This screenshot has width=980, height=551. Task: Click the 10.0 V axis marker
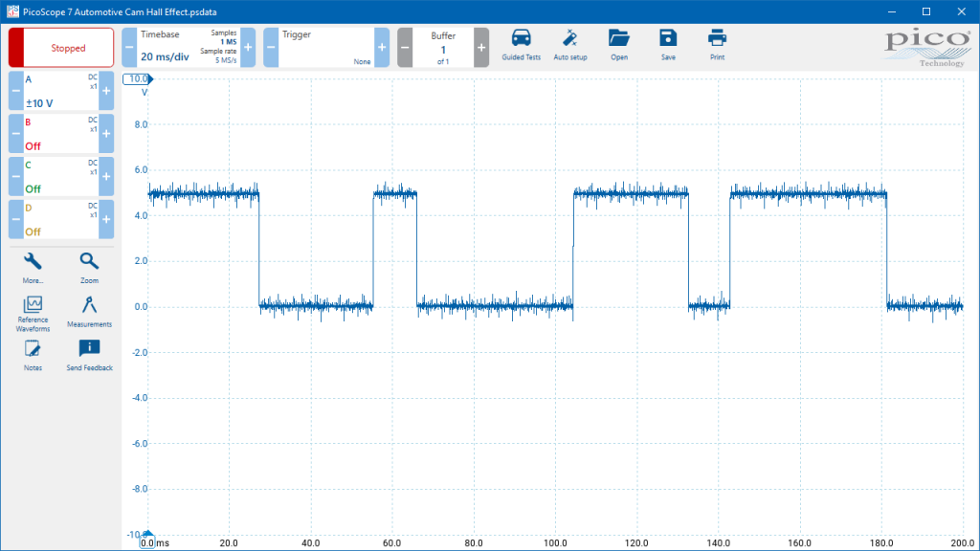tap(138, 78)
